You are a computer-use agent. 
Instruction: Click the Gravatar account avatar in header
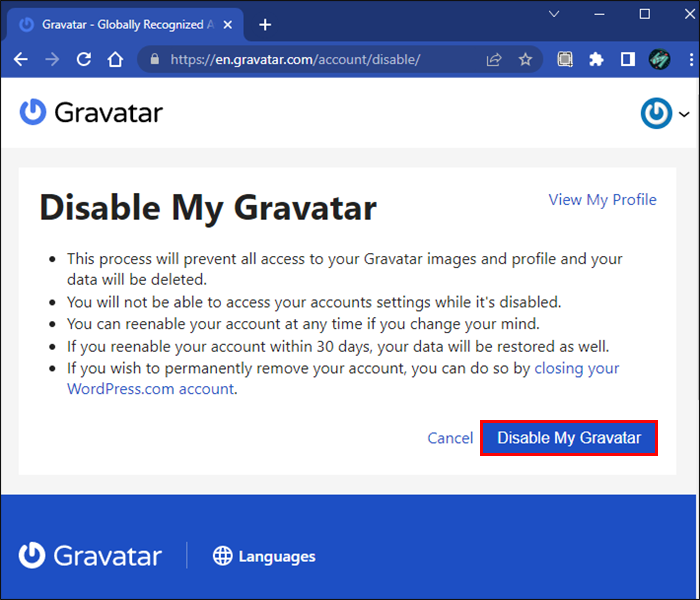click(656, 113)
